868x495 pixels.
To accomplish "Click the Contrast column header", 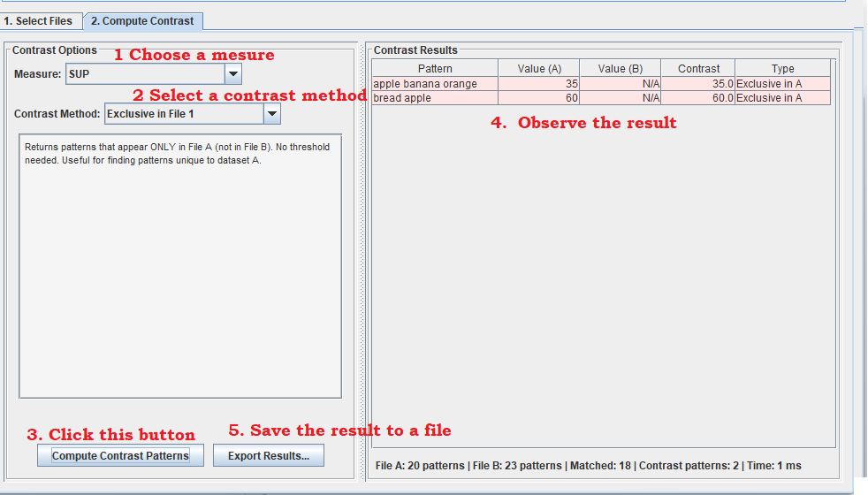I will click(x=698, y=69).
